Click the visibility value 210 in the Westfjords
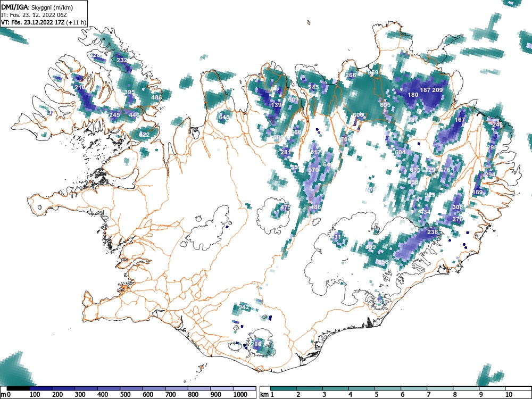532x399 pixels. (x=80, y=87)
